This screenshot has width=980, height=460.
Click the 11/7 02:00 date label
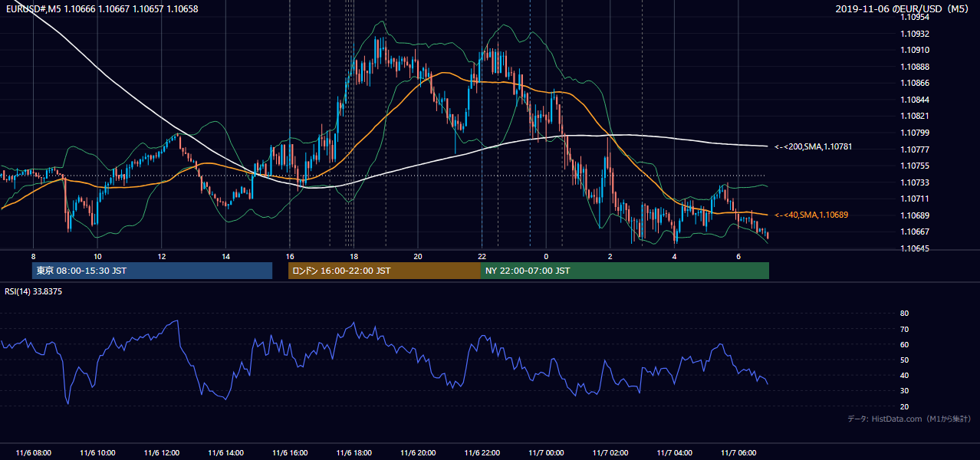click(610, 453)
